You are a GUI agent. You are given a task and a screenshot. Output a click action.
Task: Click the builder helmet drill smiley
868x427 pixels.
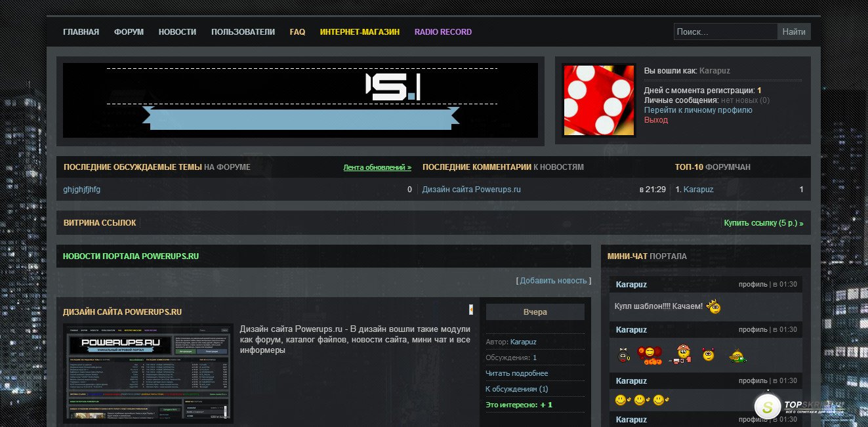(x=680, y=354)
